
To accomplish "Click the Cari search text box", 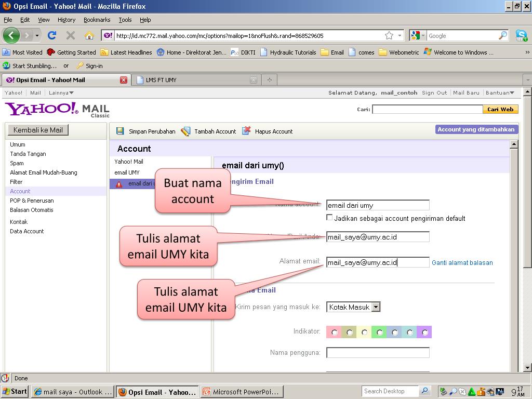I will point(427,109).
